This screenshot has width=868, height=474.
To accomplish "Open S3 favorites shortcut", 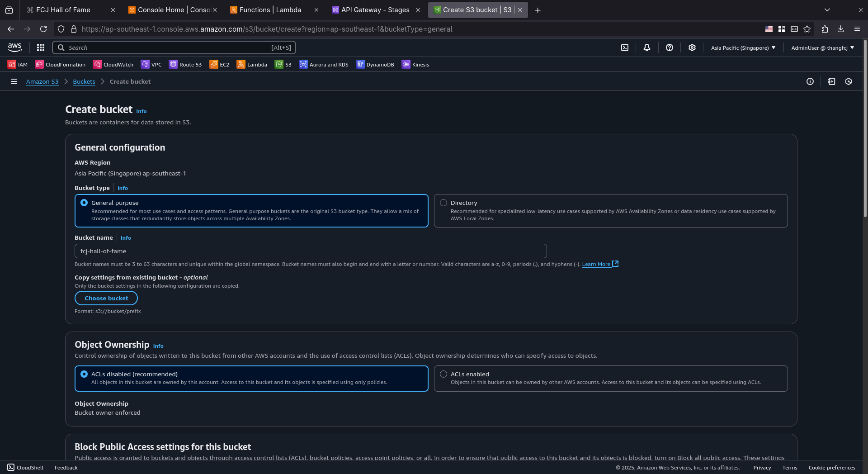I will (283, 65).
